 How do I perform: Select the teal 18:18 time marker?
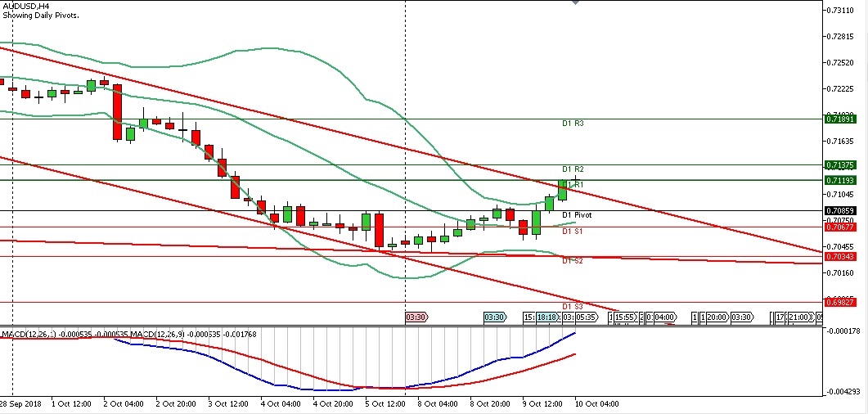pyautogui.click(x=549, y=317)
